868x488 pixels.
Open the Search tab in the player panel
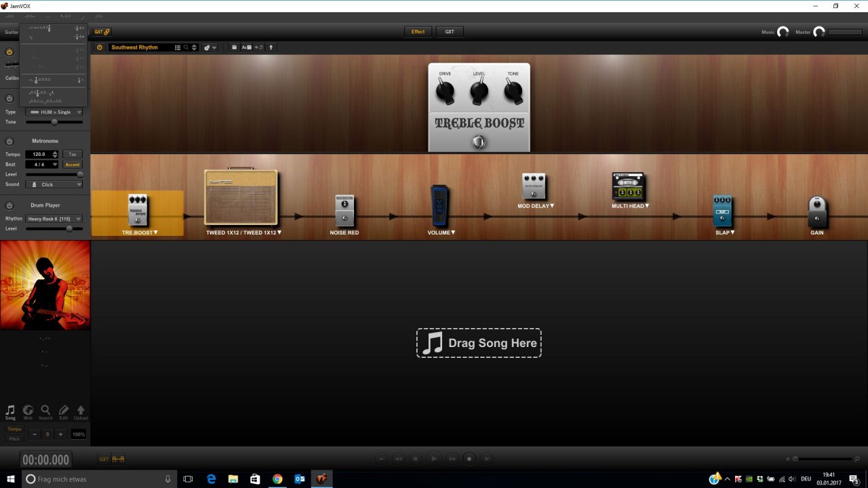45,412
